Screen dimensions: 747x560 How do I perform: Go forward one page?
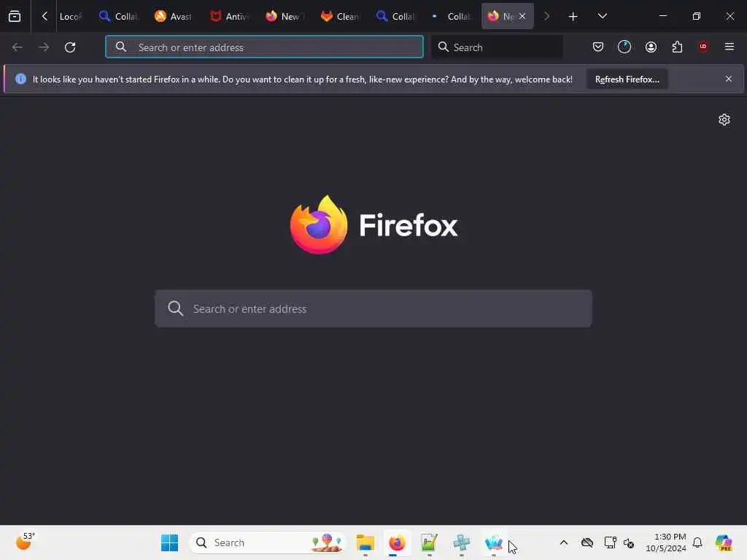(x=43, y=47)
